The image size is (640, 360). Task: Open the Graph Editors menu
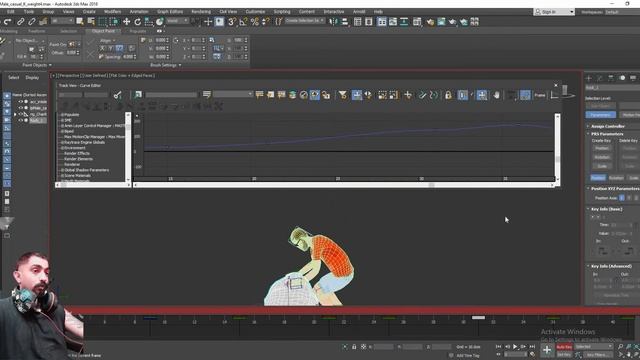pos(170,12)
